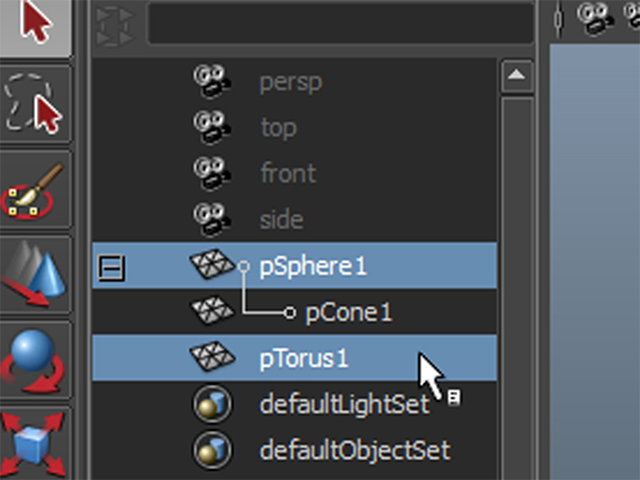
Task: Select the Scale tool cube icon
Action: (35, 440)
